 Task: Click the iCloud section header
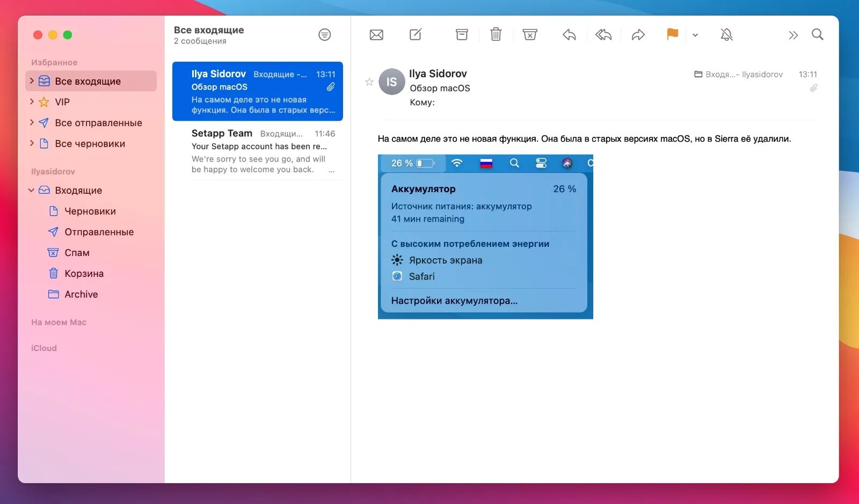[x=44, y=348]
